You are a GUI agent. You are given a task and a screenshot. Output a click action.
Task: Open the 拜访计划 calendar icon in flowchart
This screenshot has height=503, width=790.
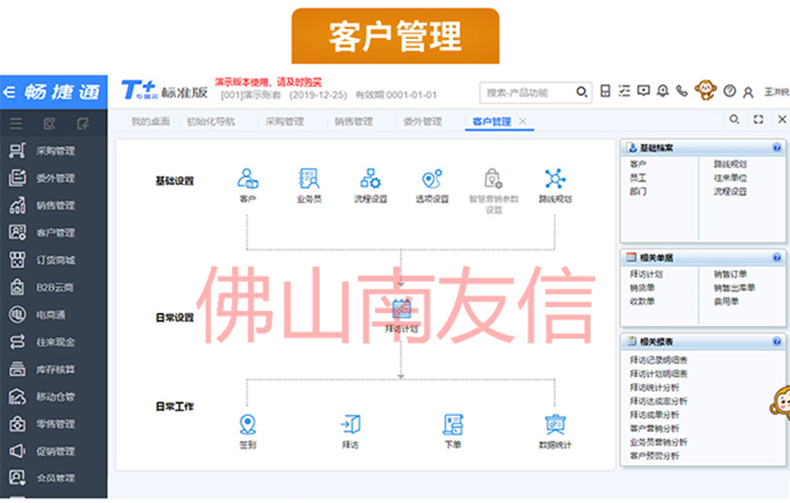coord(402,308)
